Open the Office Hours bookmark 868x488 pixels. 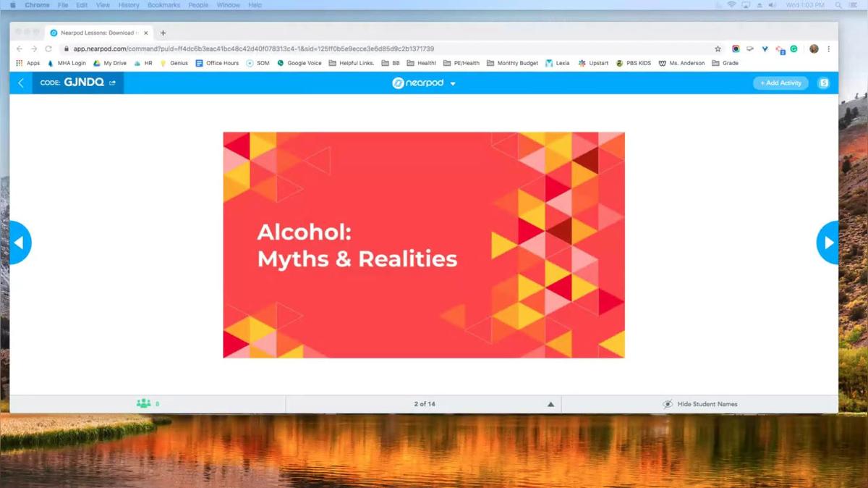pos(217,64)
